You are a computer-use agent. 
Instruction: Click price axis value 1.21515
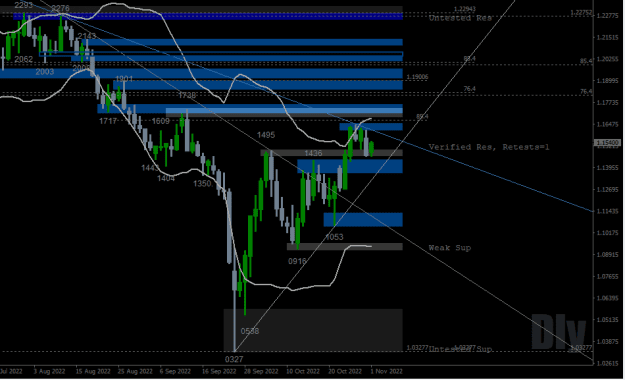pyautogui.click(x=607, y=37)
